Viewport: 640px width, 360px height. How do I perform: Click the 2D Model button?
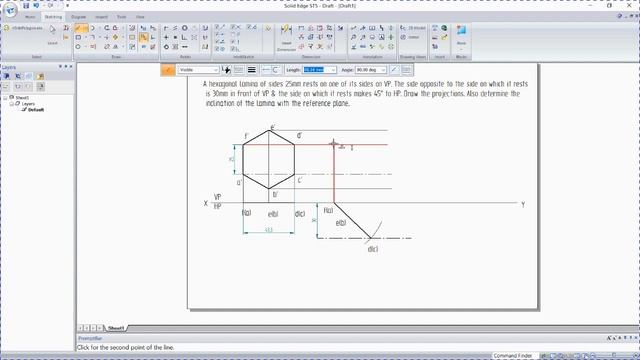pos(413,28)
